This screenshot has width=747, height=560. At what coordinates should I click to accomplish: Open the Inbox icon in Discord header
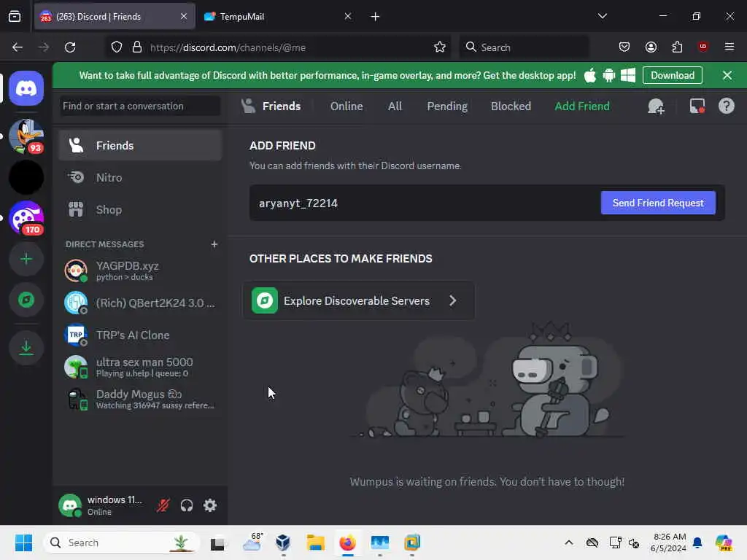pos(697,106)
